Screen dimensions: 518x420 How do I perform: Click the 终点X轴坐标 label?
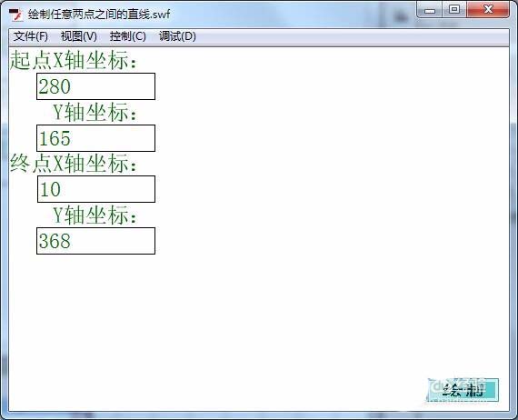73,164
